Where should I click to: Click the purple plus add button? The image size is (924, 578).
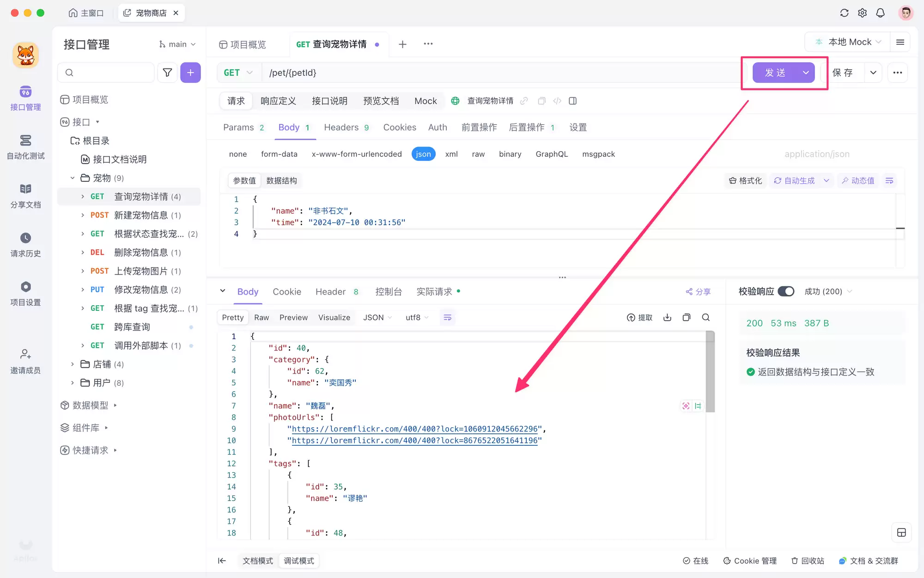point(190,73)
